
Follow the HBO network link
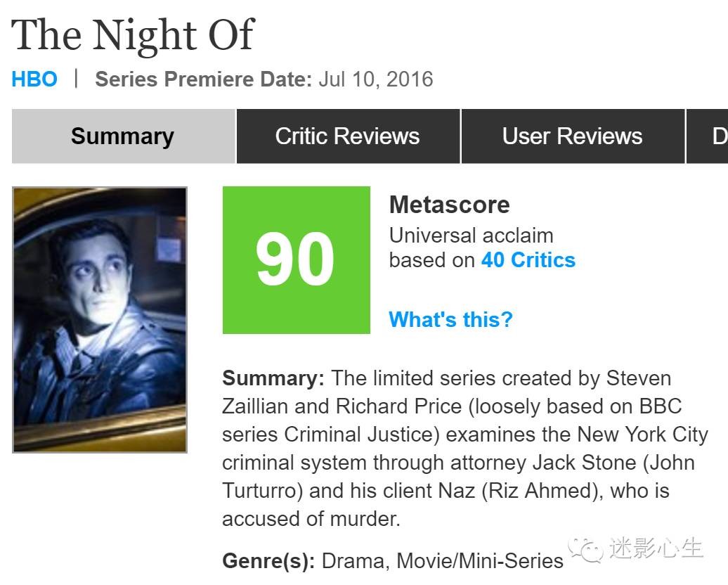pyautogui.click(x=34, y=79)
